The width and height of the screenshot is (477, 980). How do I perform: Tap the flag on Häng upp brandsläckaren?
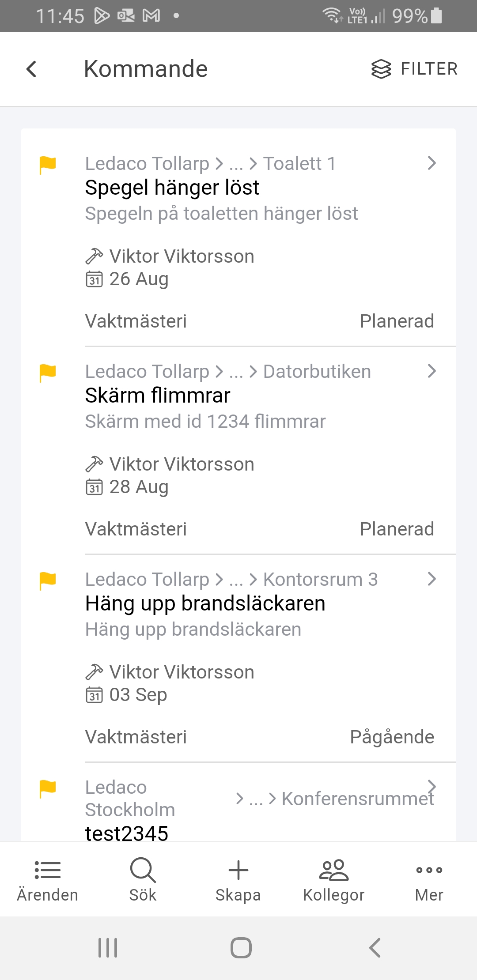tap(48, 580)
